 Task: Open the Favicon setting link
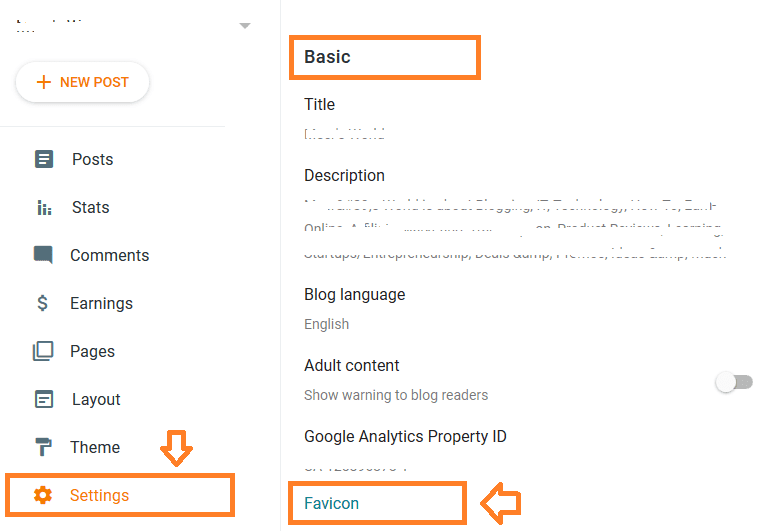tap(331, 503)
